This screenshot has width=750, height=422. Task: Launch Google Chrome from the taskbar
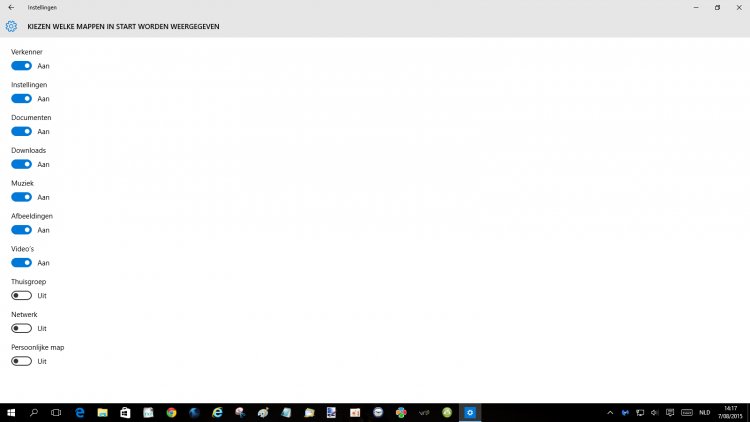click(x=171, y=412)
